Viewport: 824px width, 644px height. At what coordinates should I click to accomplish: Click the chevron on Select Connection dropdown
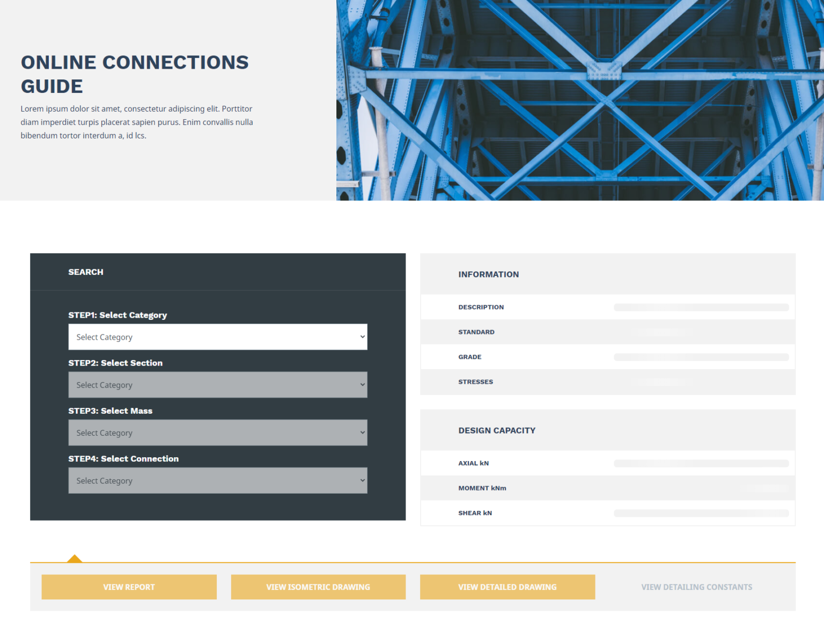coord(361,480)
